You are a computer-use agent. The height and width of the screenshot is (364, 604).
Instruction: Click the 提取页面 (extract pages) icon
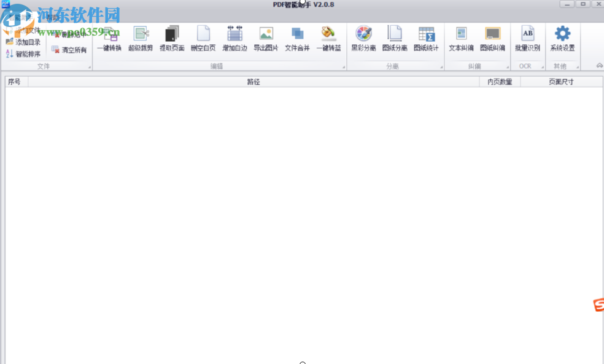tap(172, 38)
